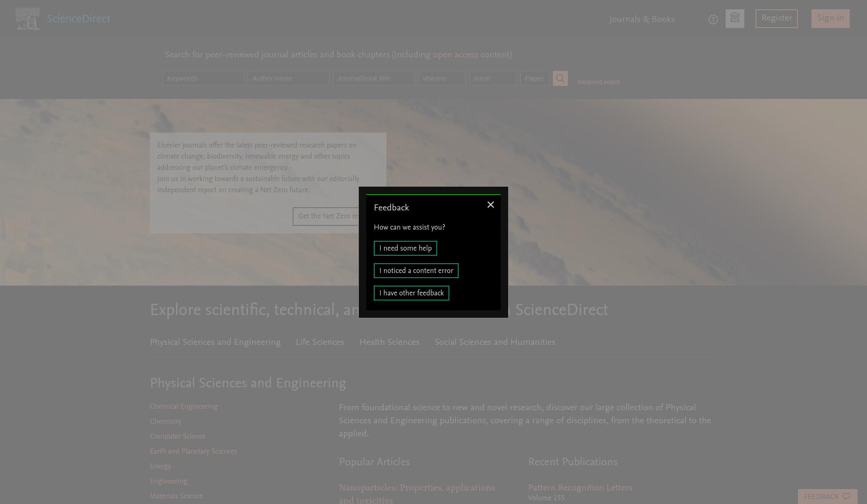Focus the Author name field

click(x=288, y=78)
